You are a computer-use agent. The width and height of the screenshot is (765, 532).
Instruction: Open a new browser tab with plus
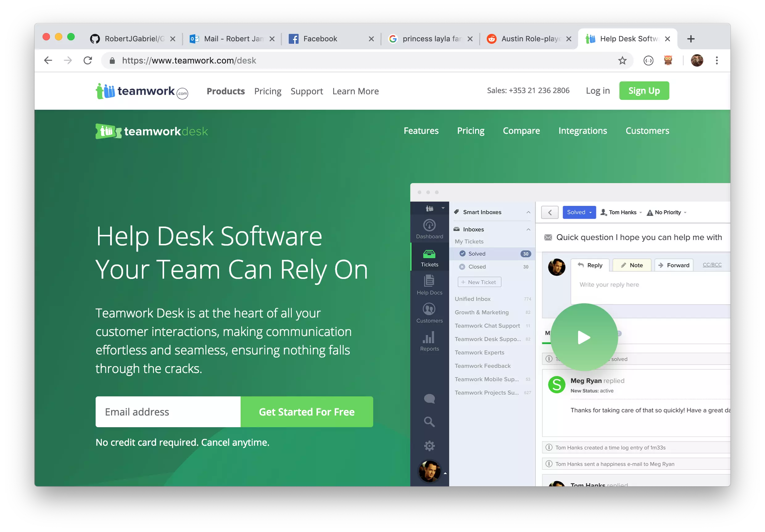[x=691, y=39]
